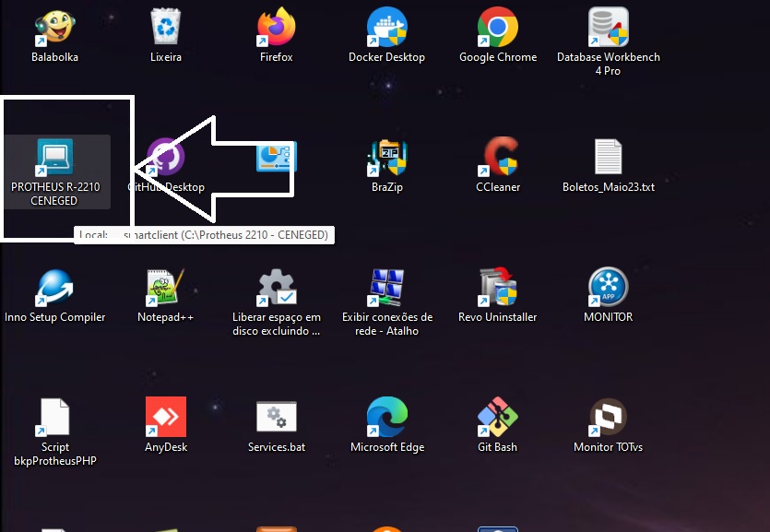Select Database Workbench 4 Pro shortcut
The image size is (770, 532).
pyautogui.click(x=608, y=28)
